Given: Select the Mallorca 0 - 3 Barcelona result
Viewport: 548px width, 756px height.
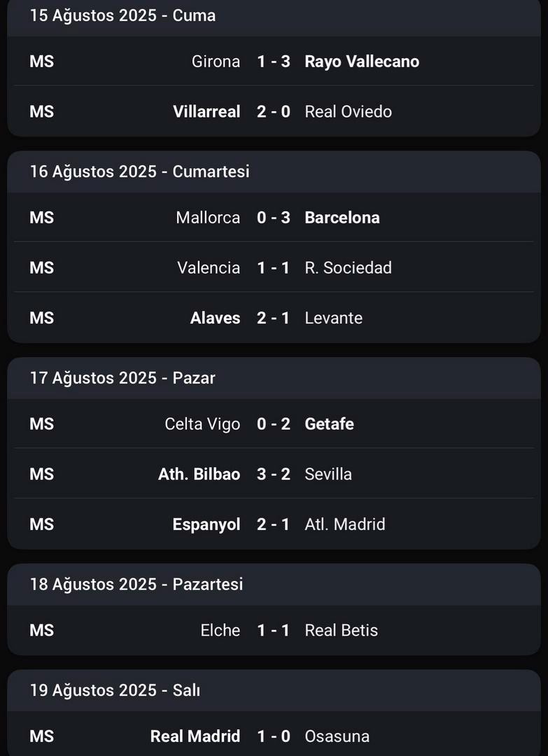Looking at the screenshot, I should click(274, 218).
